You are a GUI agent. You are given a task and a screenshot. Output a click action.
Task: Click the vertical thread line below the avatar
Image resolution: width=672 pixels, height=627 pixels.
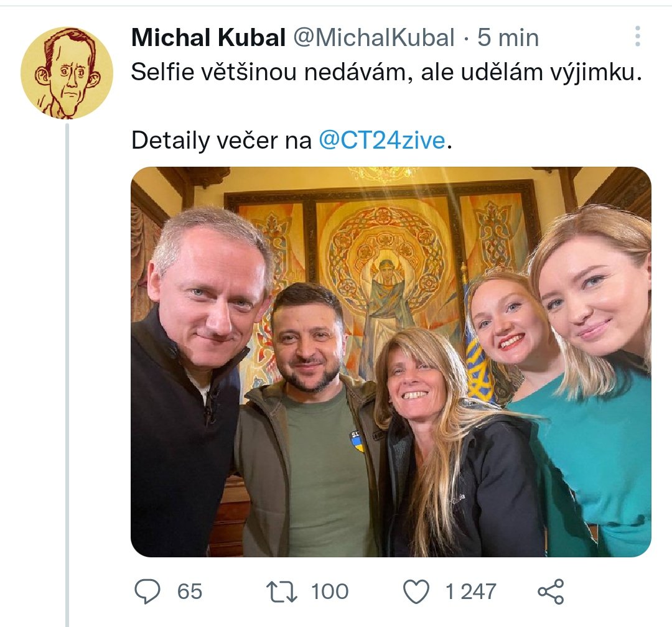(x=67, y=373)
